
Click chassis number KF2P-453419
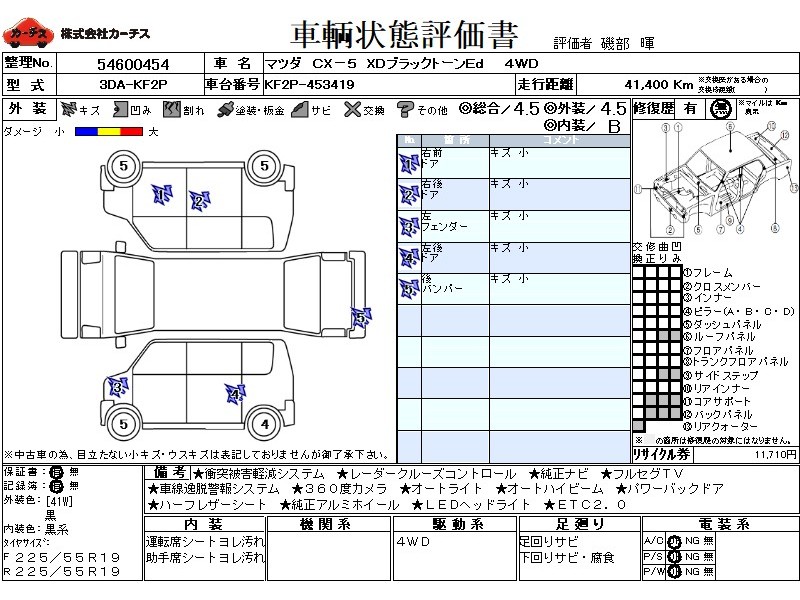[x=309, y=85]
